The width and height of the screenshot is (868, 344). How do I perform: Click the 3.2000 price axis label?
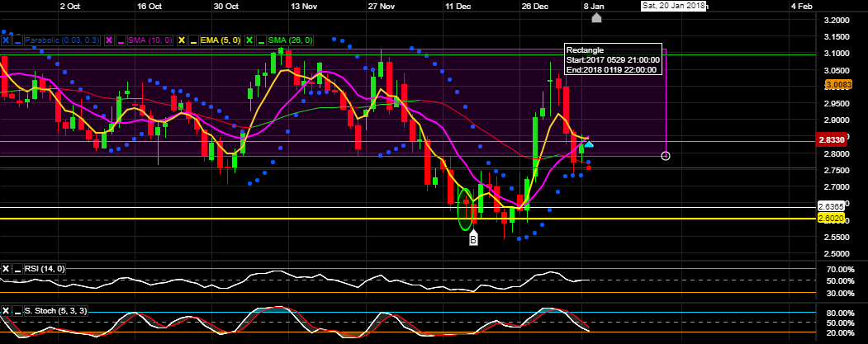[x=837, y=21]
